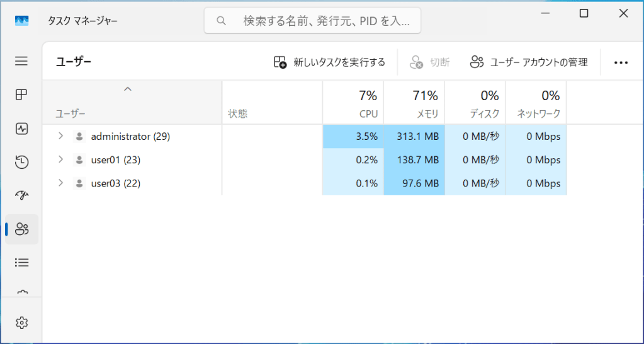This screenshot has width=644, height=344.
Task: Open the hamburger navigation menu
Action: coord(21,61)
